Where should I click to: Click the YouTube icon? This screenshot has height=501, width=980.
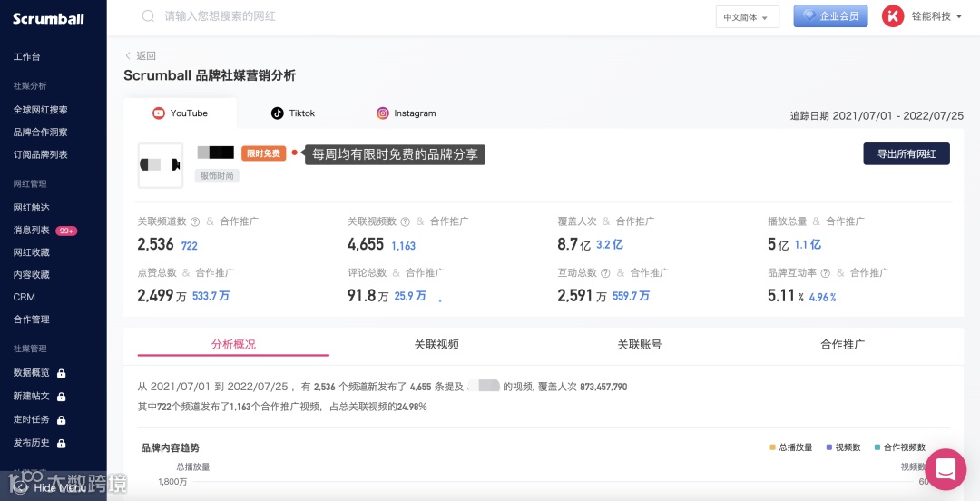tap(159, 113)
